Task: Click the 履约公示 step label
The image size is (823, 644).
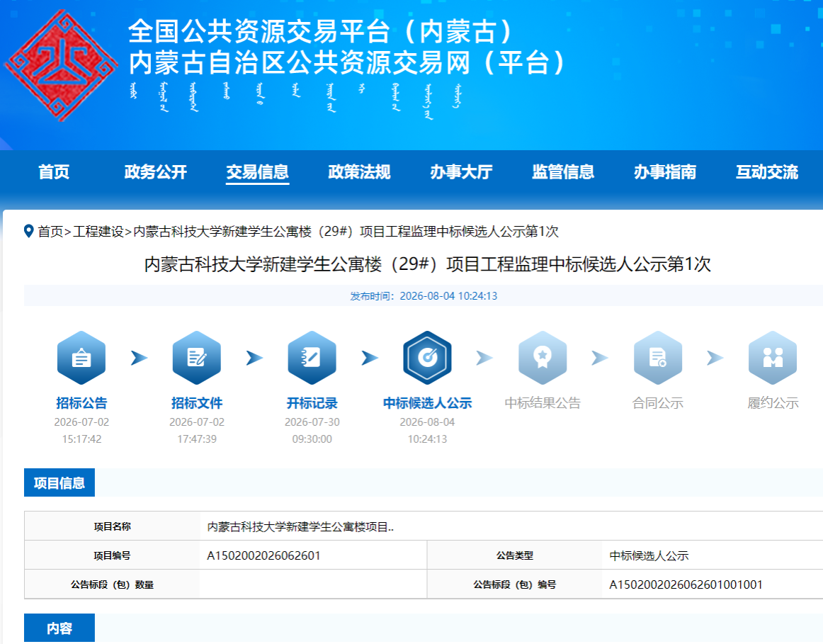Action: [773, 403]
